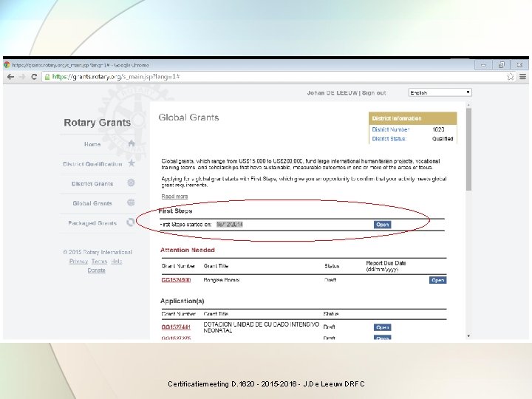Restore down the Chrome window
Viewport: 532px width, 399px height.
(502, 65)
